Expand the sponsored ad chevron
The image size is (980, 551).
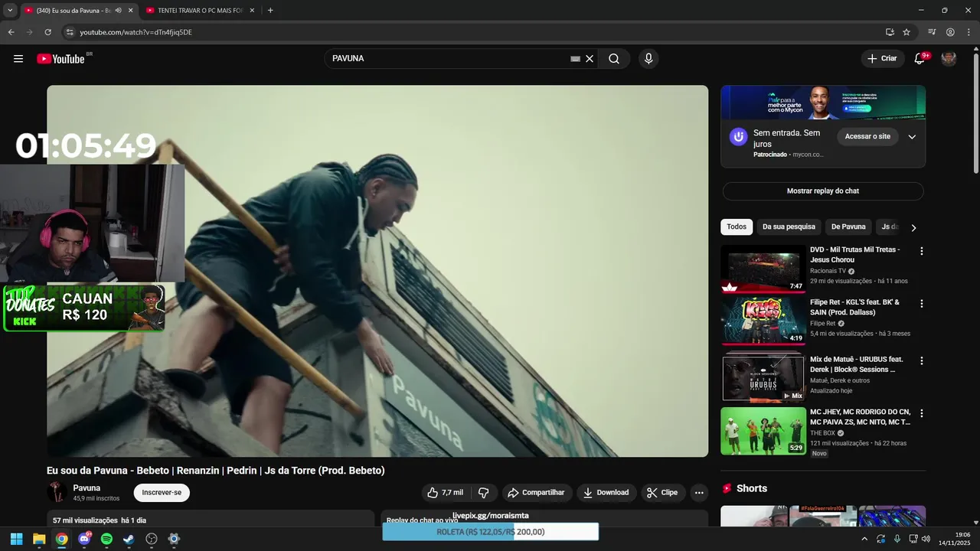912,137
